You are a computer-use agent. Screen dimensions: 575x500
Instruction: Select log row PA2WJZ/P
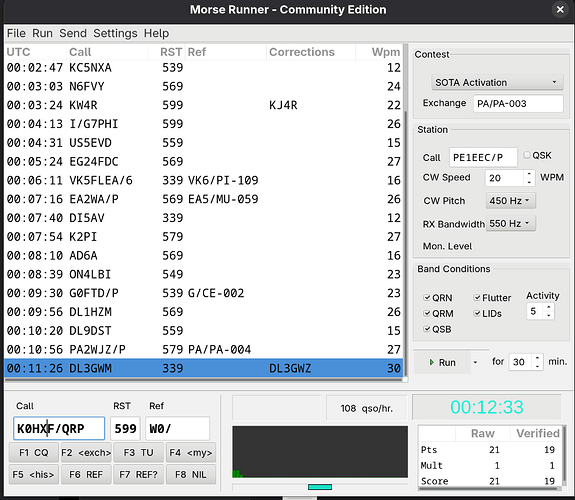tap(204, 350)
